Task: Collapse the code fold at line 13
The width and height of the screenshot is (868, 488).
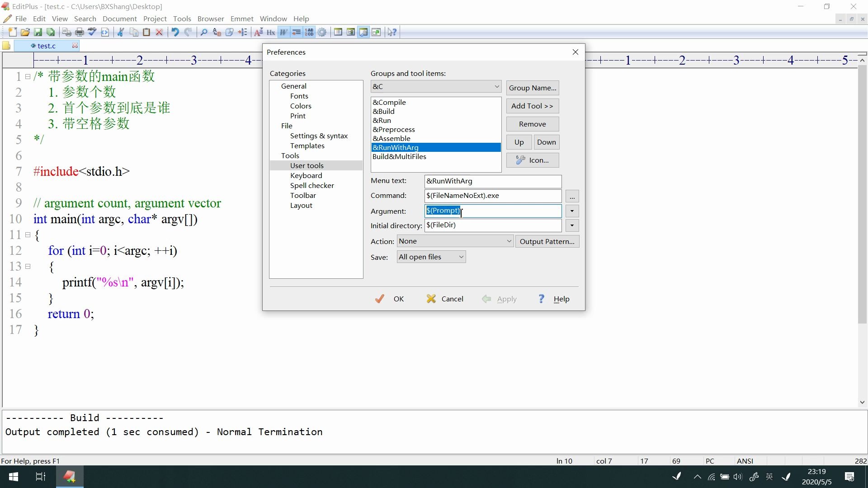Action: click(28, 267)
